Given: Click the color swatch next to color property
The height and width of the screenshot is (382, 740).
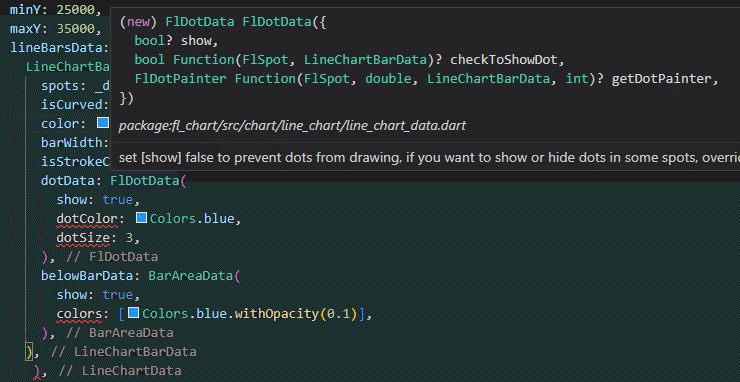Looking at the screenshot, I should [x=103, y=123].
